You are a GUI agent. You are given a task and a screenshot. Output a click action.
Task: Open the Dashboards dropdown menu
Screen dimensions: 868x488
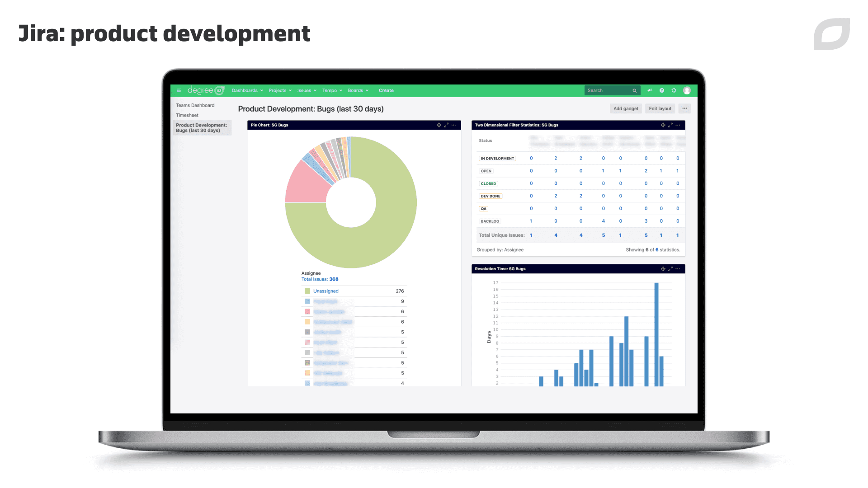coord(247,90)
